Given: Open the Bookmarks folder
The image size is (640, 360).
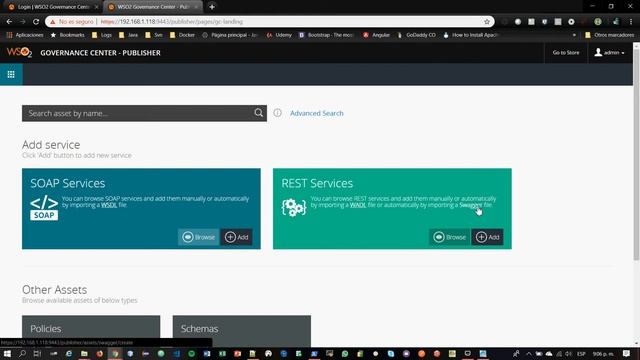Looking at the screenshot, I should click(x=67, y=35).
